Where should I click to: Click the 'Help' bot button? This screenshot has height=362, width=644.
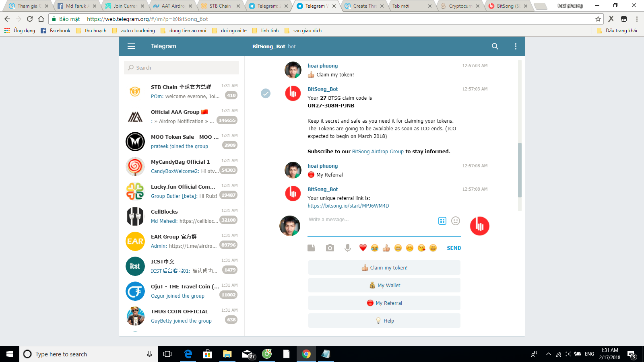(384, 321)
